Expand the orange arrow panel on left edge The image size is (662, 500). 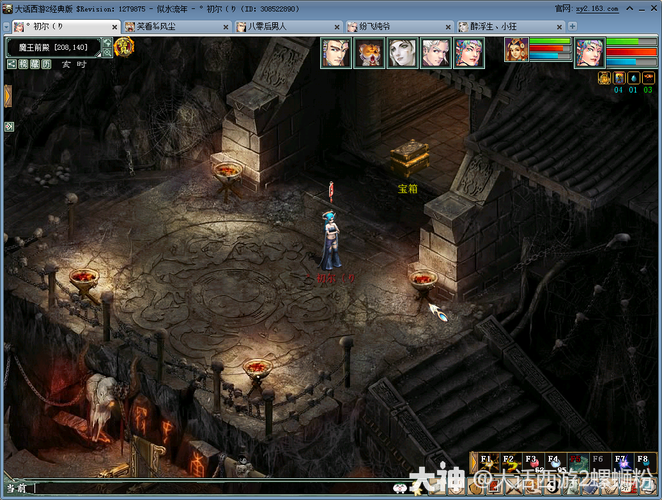pos(8,96)
